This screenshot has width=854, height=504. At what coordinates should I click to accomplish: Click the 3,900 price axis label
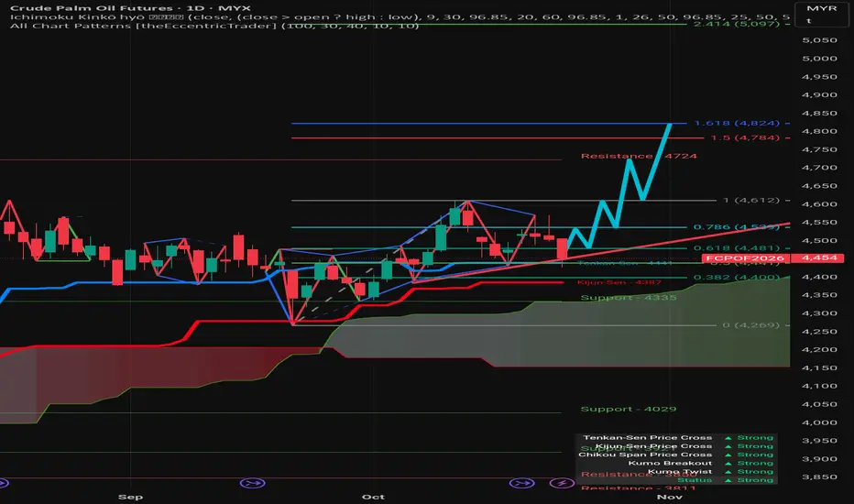pyautogui.click(x=820, y=459)
